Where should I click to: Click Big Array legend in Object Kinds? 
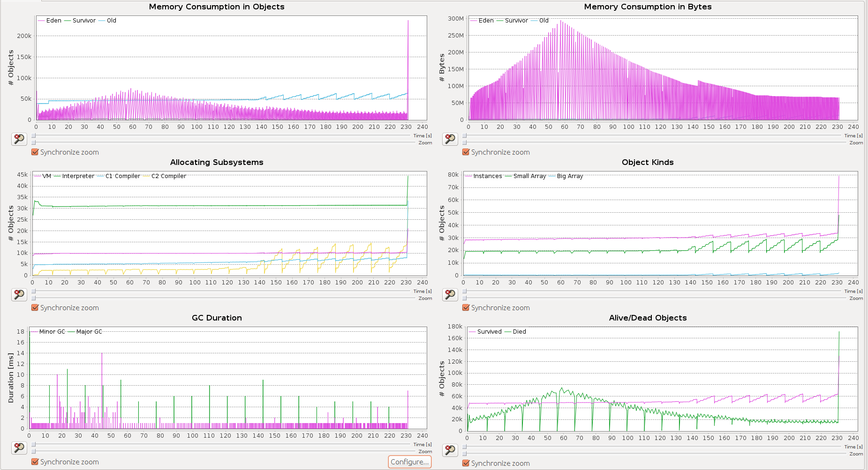click(566, 176)
